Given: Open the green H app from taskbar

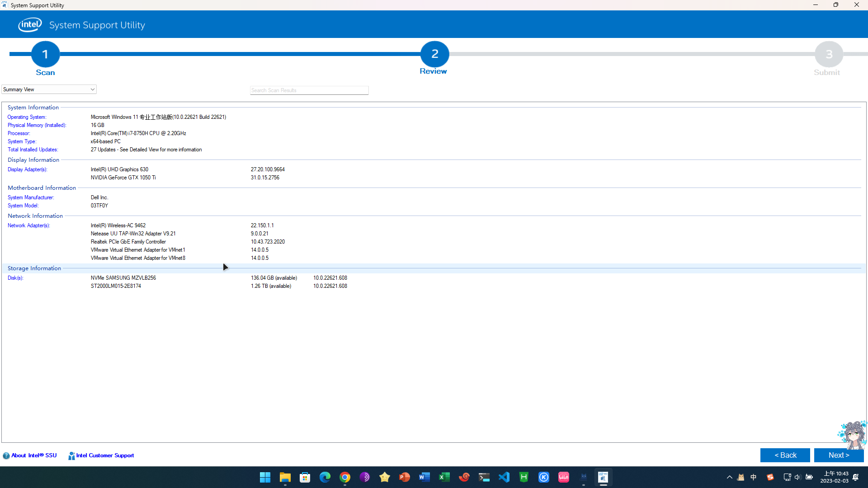Looking at the screenshot, I should (524, 477).
